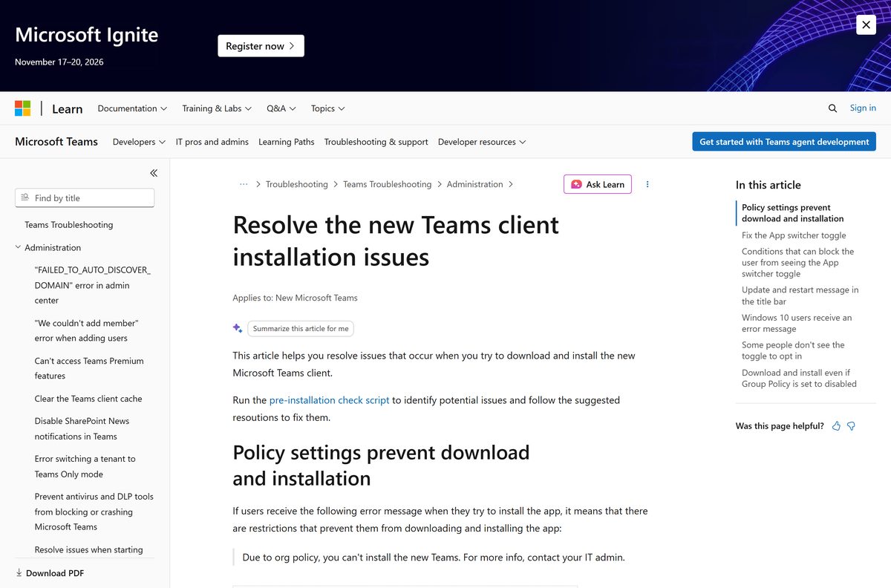Open the Developer resources dropdown
Image resolution: width=891 pixels, height=588 pixels.
(x=482, y=142)
